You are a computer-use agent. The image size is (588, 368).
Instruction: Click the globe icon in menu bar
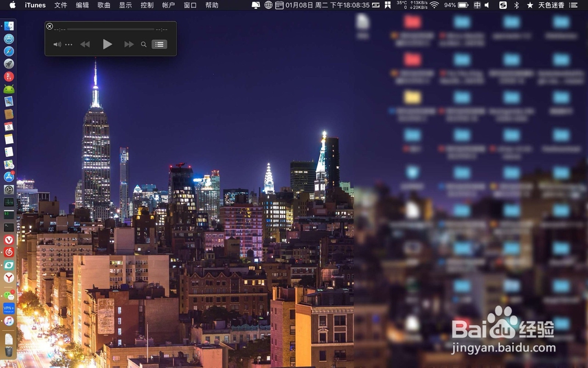click(x=268, y=5)
